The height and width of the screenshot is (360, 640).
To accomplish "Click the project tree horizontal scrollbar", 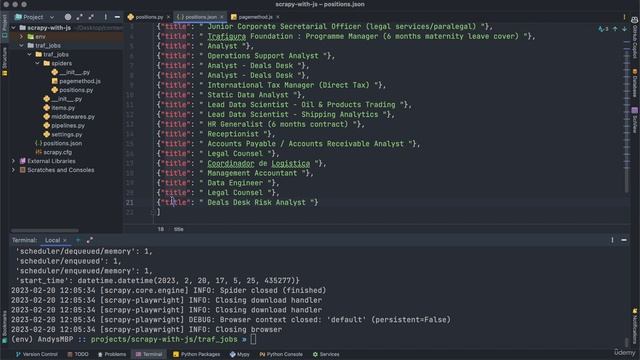I will (x=44, y=230).
